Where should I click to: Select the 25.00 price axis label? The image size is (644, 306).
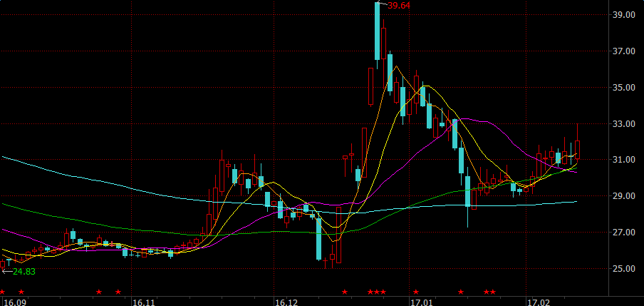coord(624,269)
